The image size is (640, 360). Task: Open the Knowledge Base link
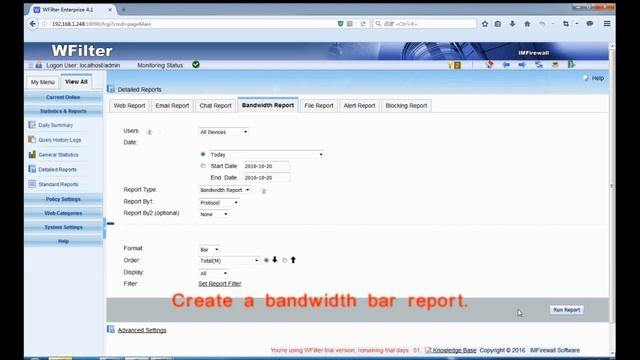(x=454, y=350)
